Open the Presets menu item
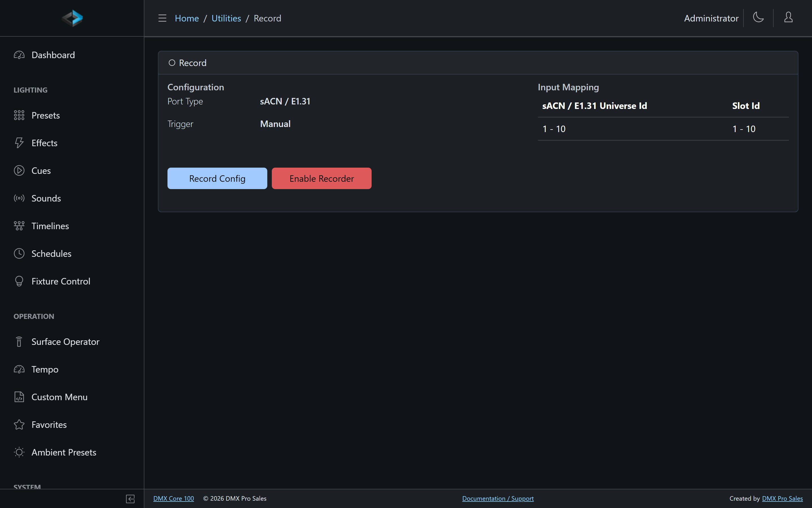 point(72,115)
